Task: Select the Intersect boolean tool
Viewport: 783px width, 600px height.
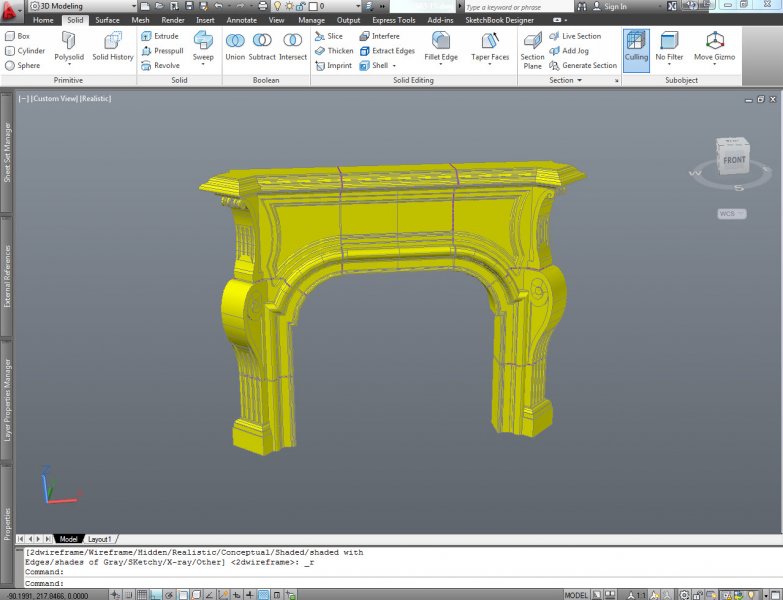Action: pos(293,45)
